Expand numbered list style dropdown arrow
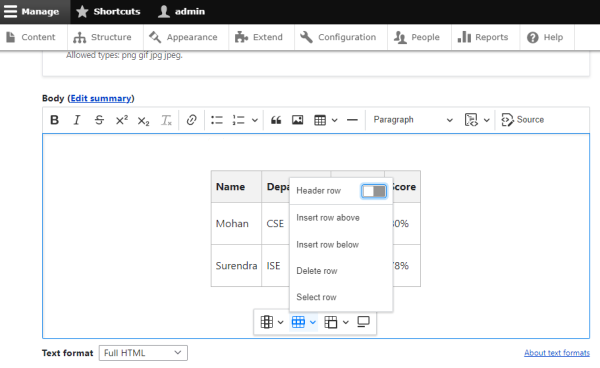Image resolution: width=600 pixels, height=368 pixels. [255, 120]
